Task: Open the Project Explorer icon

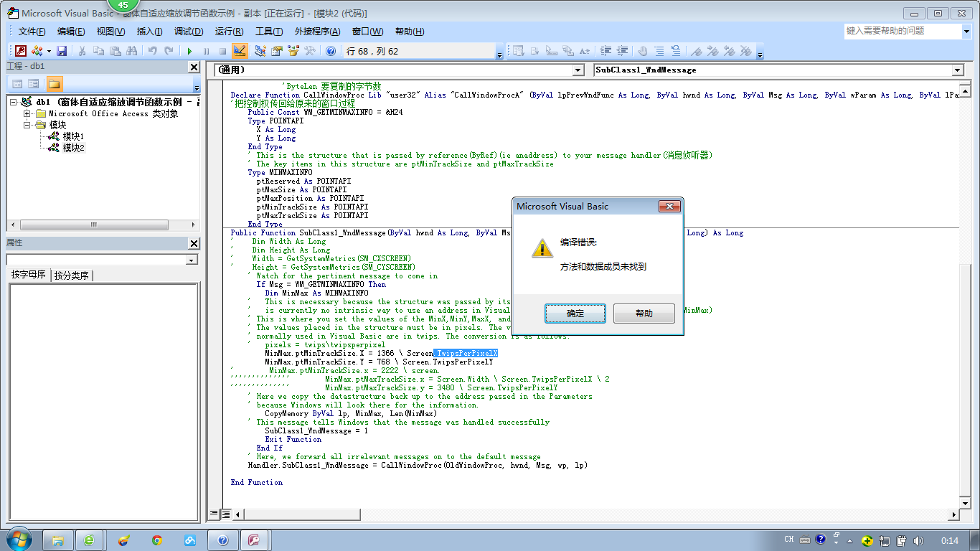Action: (x=260, y=51)
